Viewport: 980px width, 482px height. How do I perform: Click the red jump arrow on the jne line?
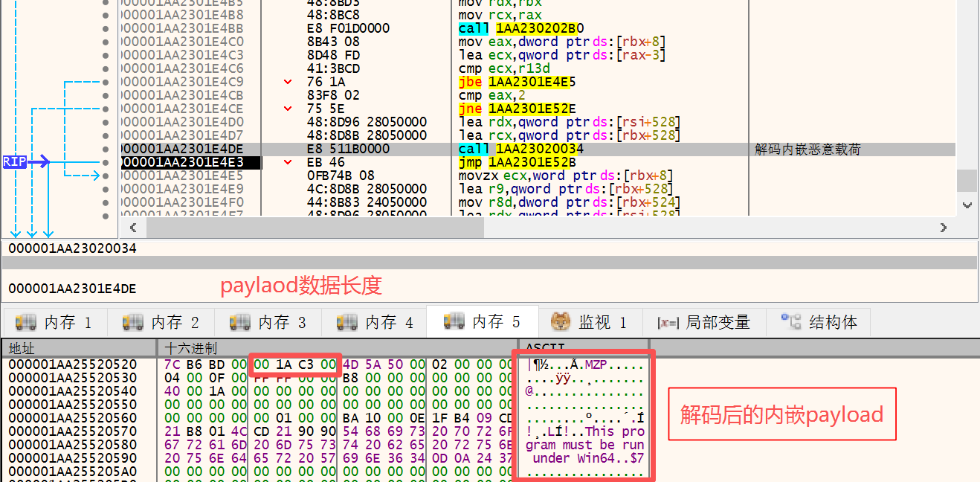[x=288, y=109]
